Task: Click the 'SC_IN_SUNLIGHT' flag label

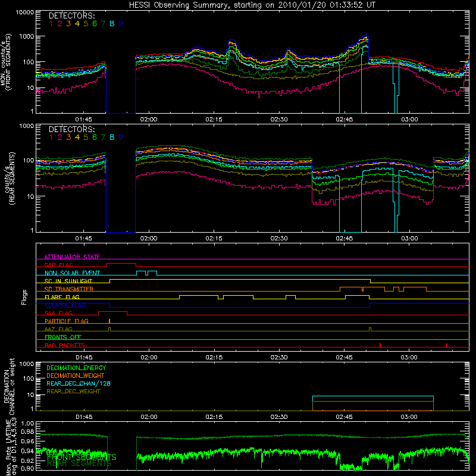Action: click(68, 281)
